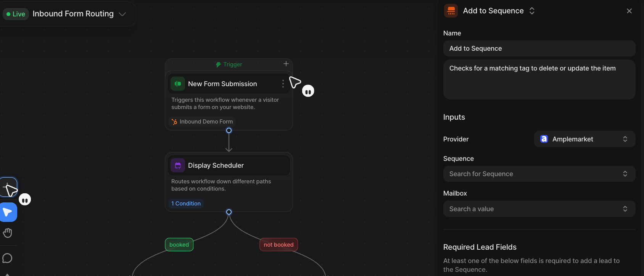Edit the description text area
The height and width of the screenshot is (276, 644).
(x=539, y=79)
